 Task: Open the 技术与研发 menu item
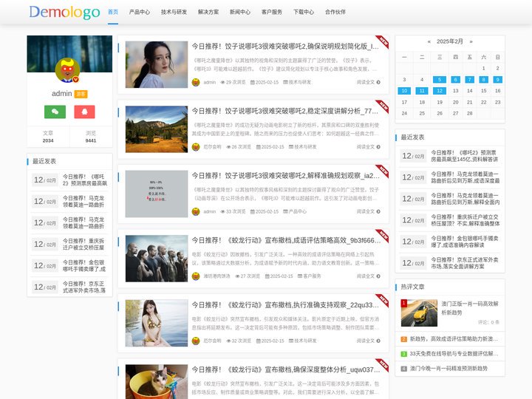coord(174,12)
